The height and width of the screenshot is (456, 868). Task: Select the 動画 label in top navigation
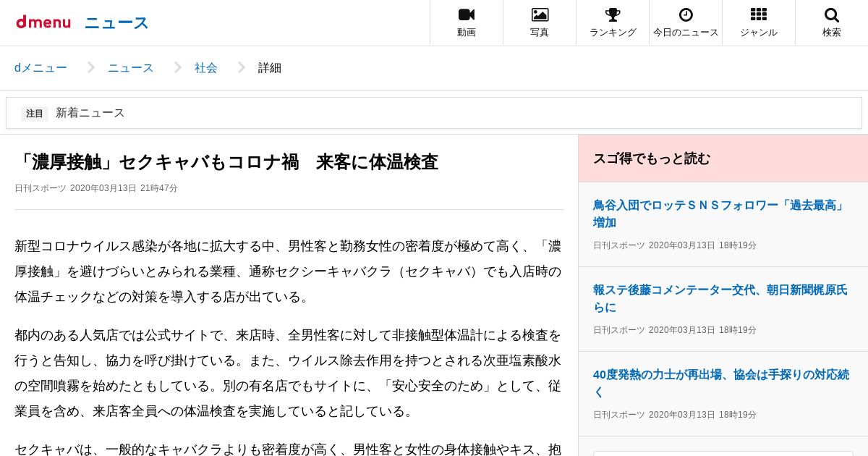(467, 33)
